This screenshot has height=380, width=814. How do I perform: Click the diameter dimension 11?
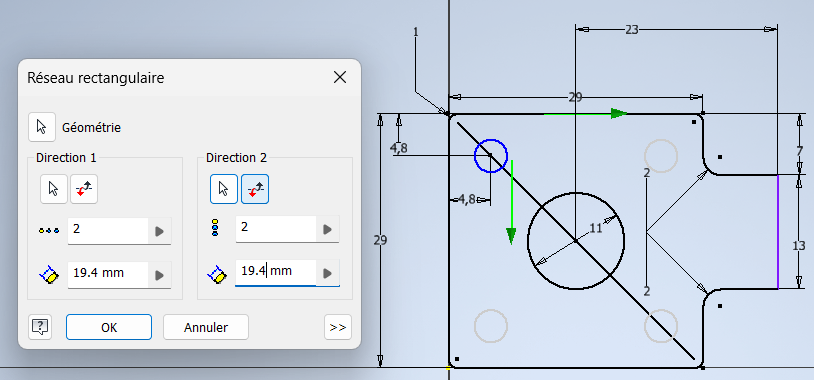tap(596, 228)
